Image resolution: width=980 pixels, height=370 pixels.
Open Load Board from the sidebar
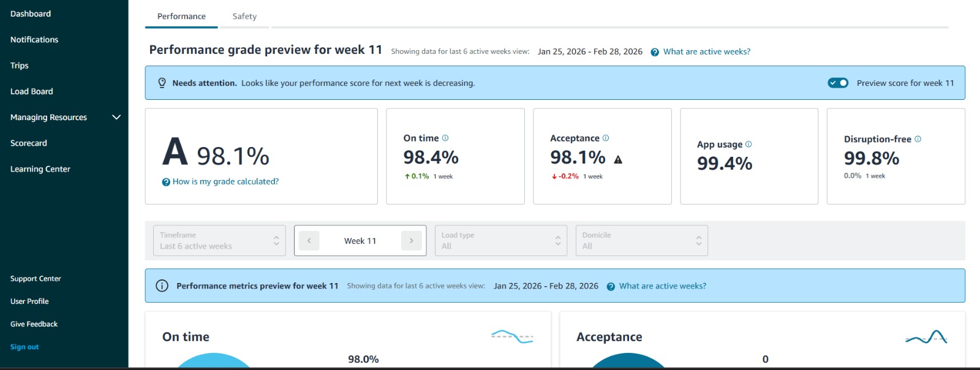pyautogui.click(x=32, y=91)
